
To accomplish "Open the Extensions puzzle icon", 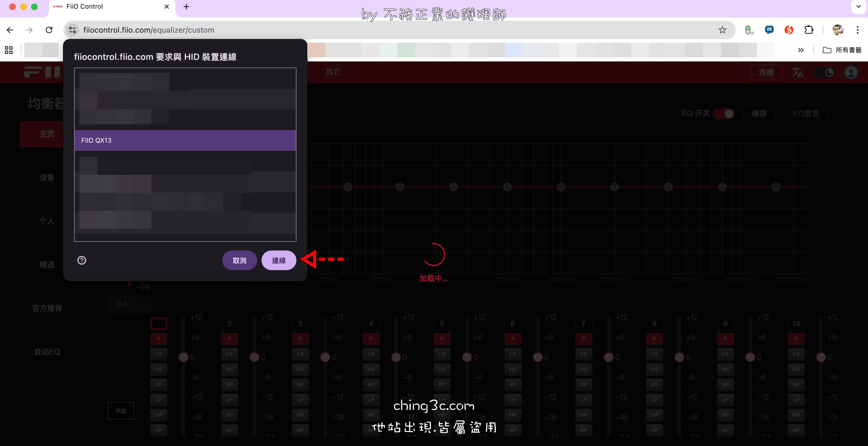I will click(809, 30).
